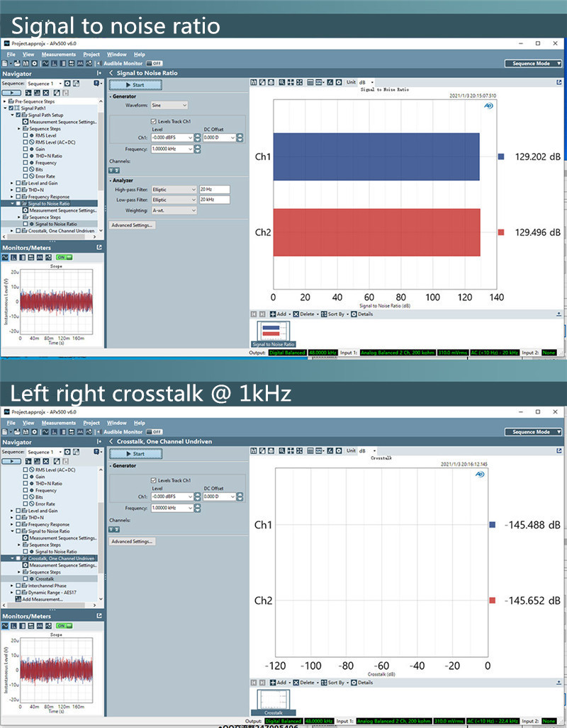Image resolution: width=567 pixels, height=728 pixels.
Task: Open the Measurements menu in the Crosstalk window
Action: 58,423
